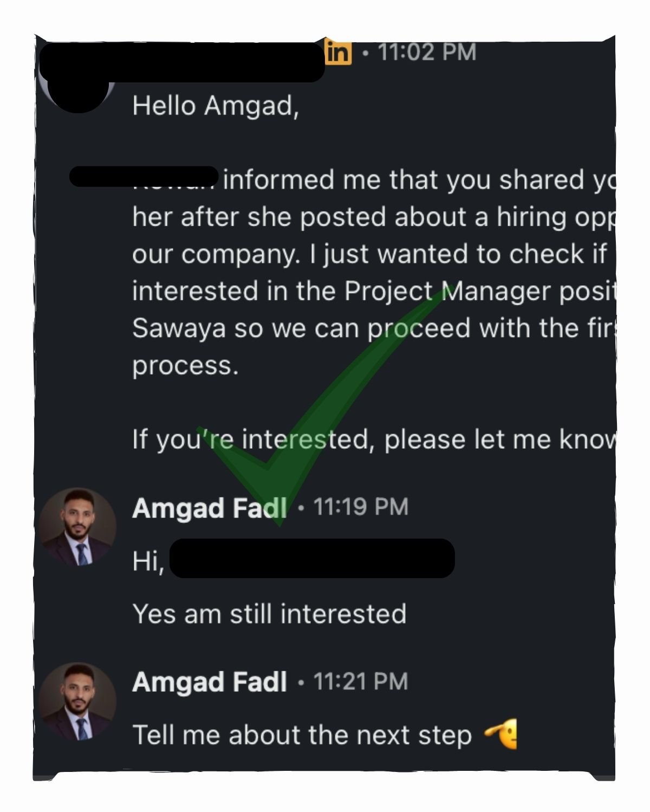650x812 pixels.
Task: Click the "If you're interested, please let me know" line
Action: pos(374,439)
